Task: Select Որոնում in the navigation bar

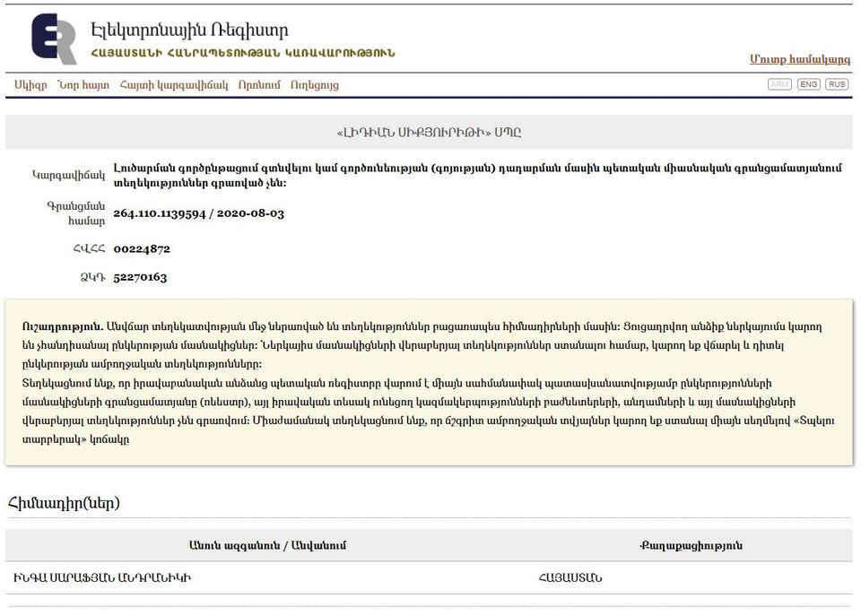Action: (x=259, y=85)
